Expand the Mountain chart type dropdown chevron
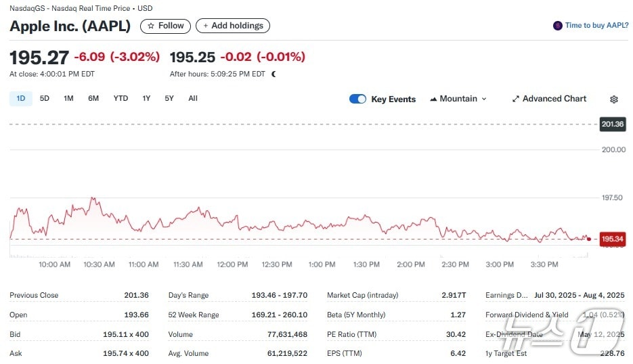 click(x=483, y=99)
